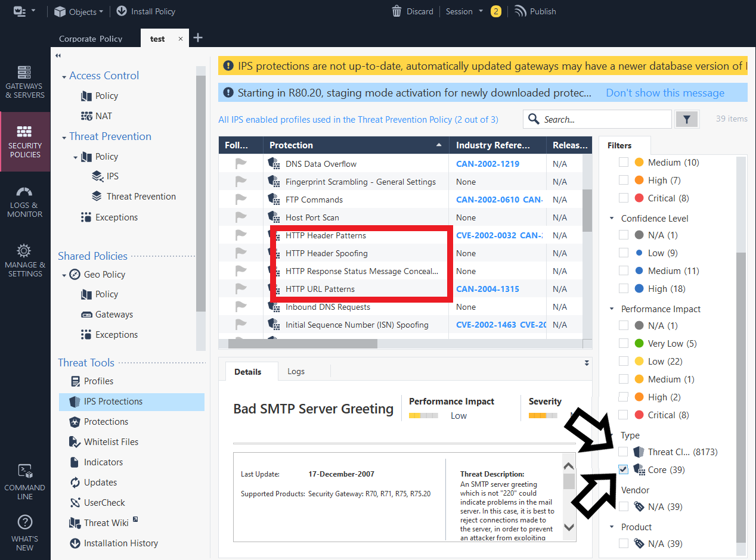756x560 pixels.
Task: Open the Session dropdown in the top bar
Action: (463, 11)
